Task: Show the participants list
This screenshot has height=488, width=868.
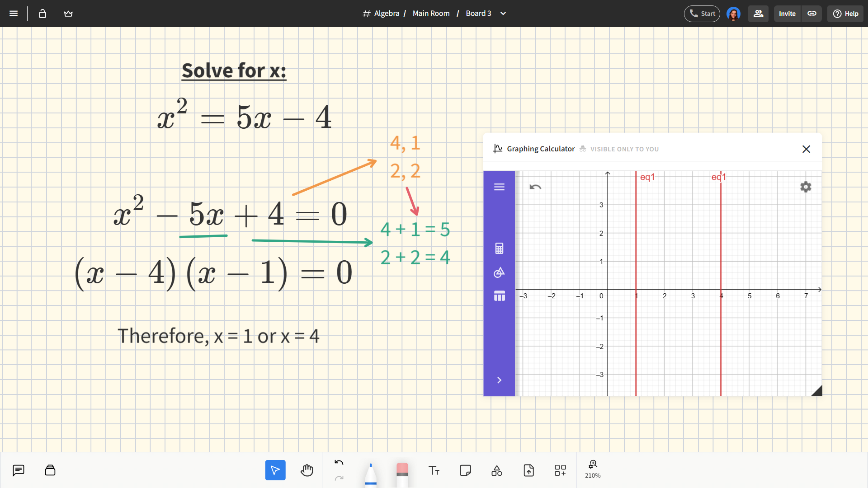Action: tap(758, 14)
